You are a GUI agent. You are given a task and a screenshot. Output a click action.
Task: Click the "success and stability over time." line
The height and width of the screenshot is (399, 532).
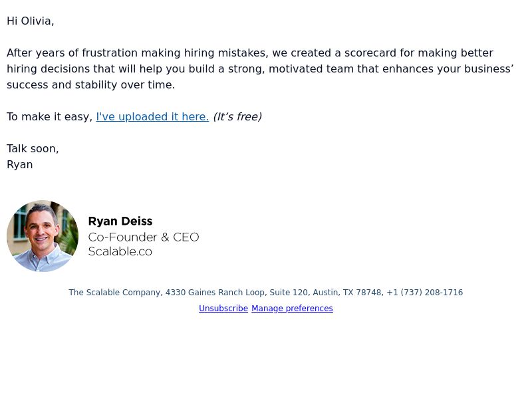(91, 85)
